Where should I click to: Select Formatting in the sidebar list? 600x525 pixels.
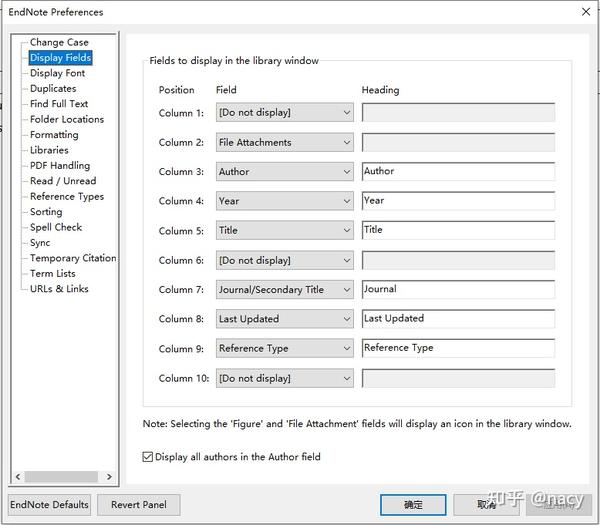(x=54, y=135)
